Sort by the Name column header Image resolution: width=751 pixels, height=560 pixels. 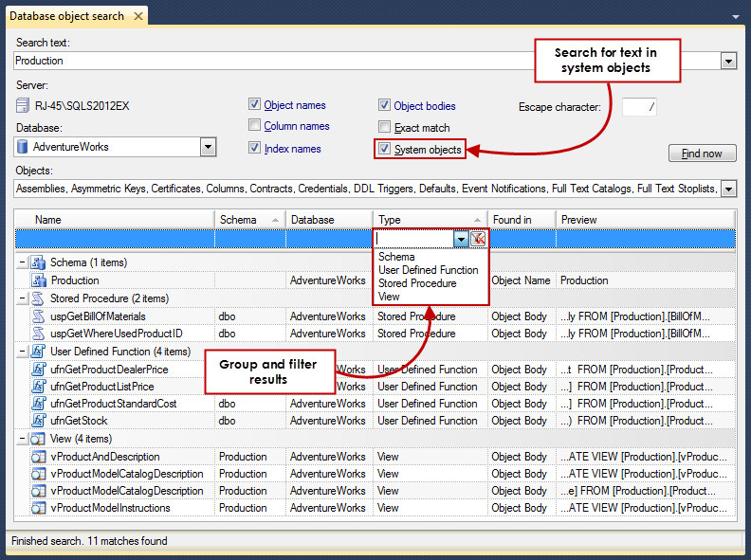tap(115, 220)
